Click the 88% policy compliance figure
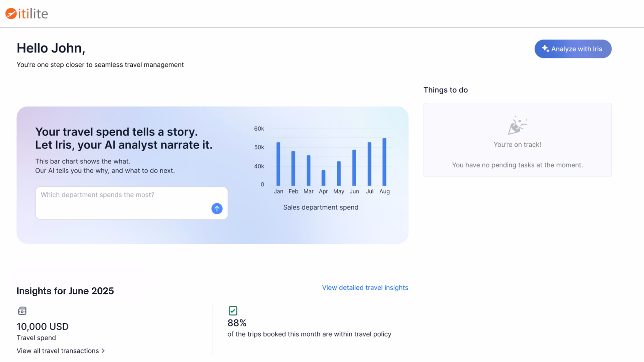Image resolution: width=644 pixels, height=362 pixels. 237,323
